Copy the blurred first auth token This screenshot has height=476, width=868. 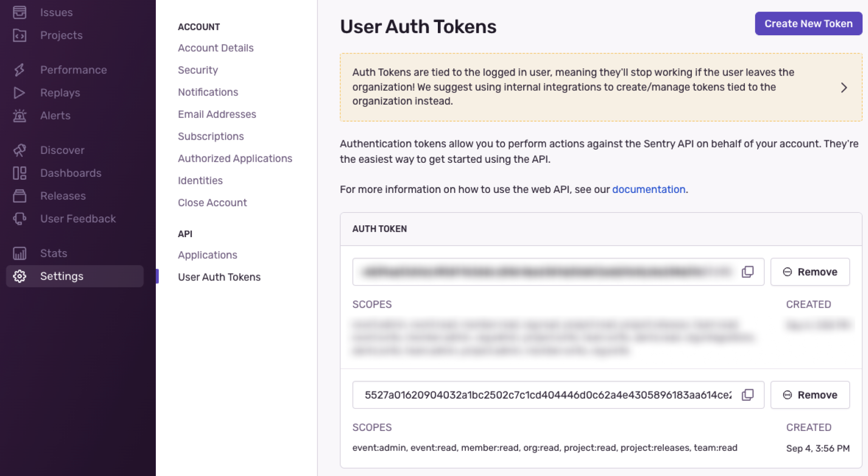tap(748, 272)
